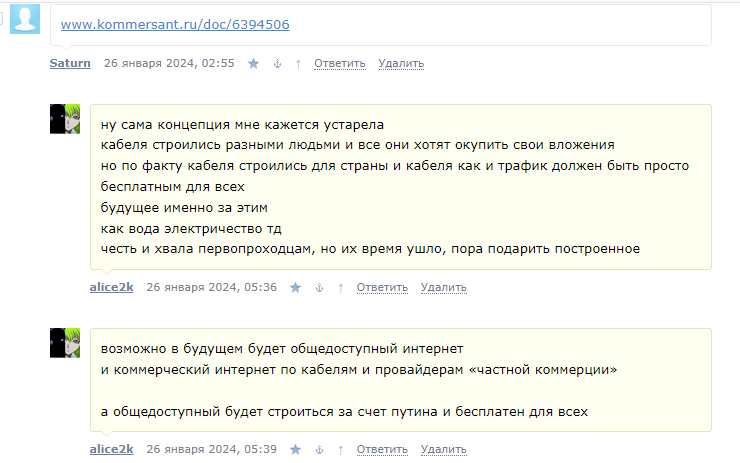Open alice2k profile from 05:36 comment
Screen dimensions: 740x463
click(x=111, y=287)
